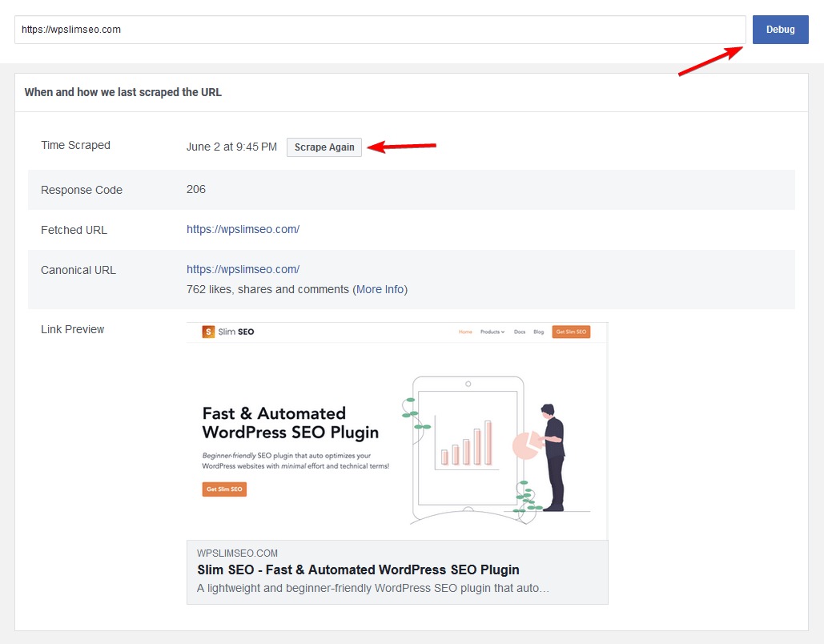Open the Fetched URL link
This screenshot has width=824, height=644.
pos(243,229)
